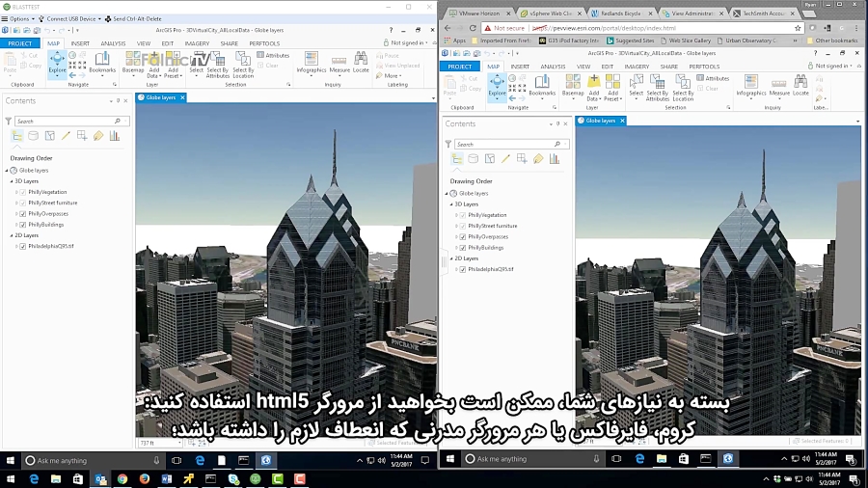Viewport: 868px width, 488px height.
Task: Click Locate in right browser ArcGIS
Action: click(801, 86)
